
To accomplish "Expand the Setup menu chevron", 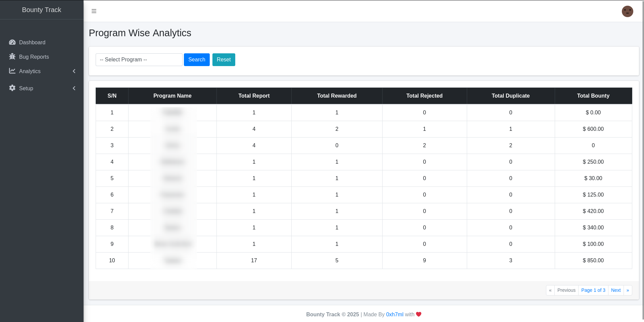I will (x=74, y=88).
